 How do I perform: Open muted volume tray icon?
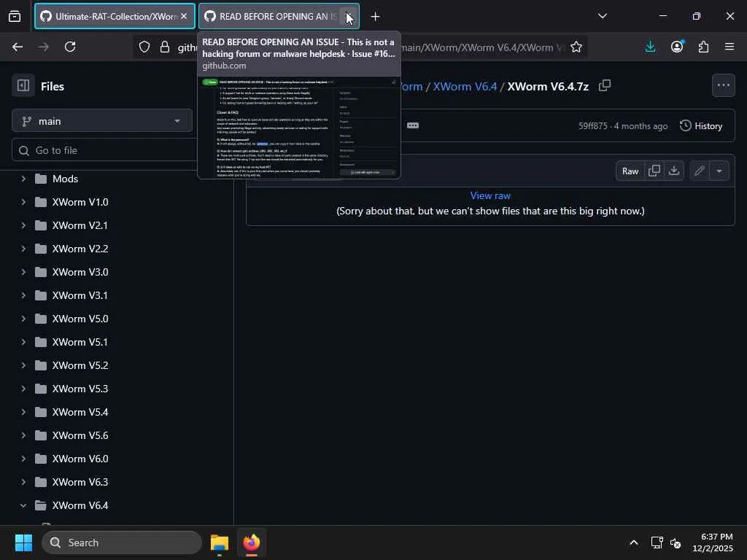click(x=675, y=542)
